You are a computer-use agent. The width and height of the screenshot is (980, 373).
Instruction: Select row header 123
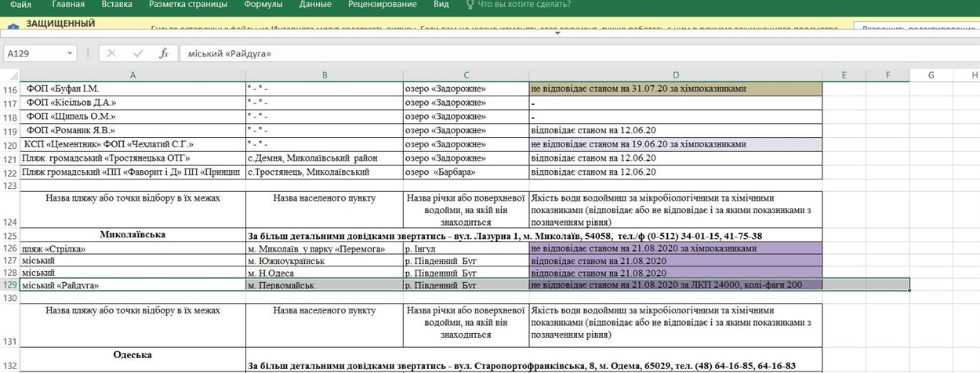point(10,186)
